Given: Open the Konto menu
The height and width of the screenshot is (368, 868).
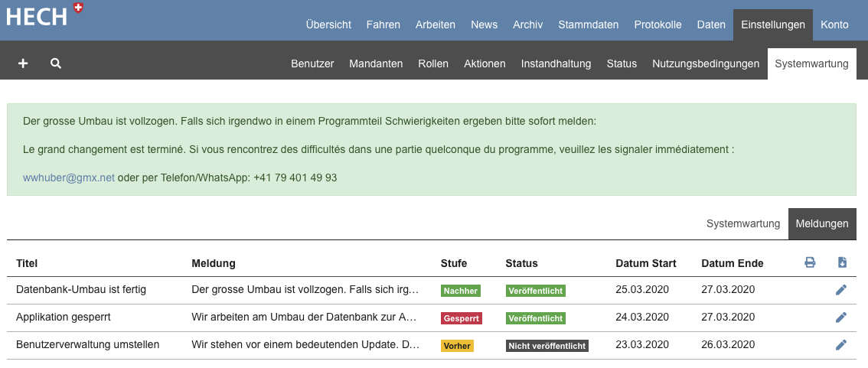Looking at the screenshot, I should click(834, 24).
